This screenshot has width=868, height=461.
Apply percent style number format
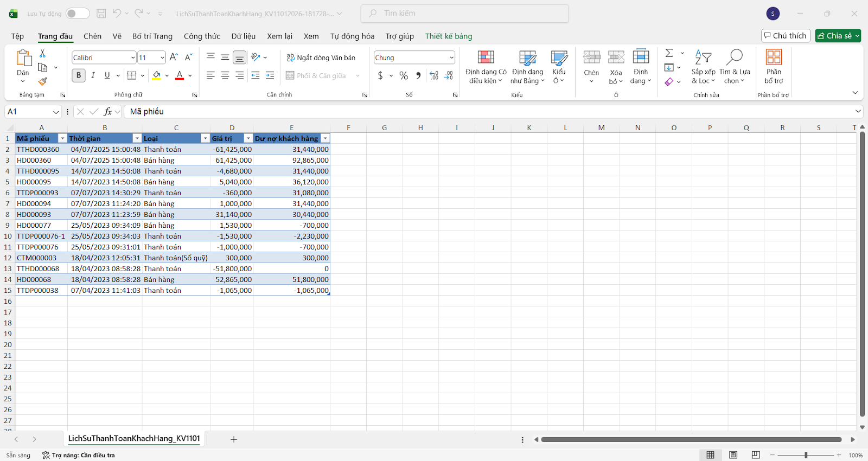coord(404,76)
